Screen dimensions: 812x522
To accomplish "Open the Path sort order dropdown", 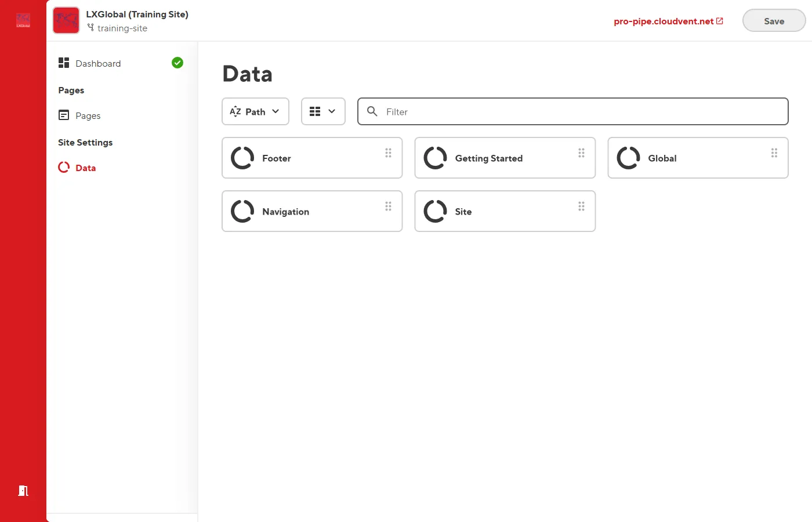I will [x=255, y=111].
